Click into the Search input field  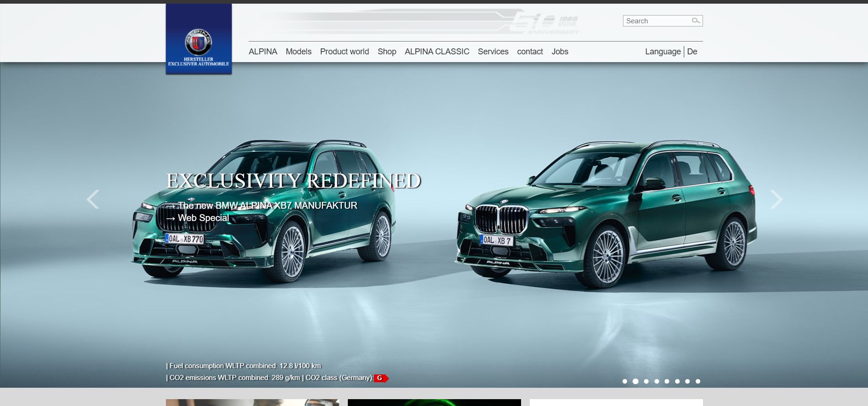(657, 21)
